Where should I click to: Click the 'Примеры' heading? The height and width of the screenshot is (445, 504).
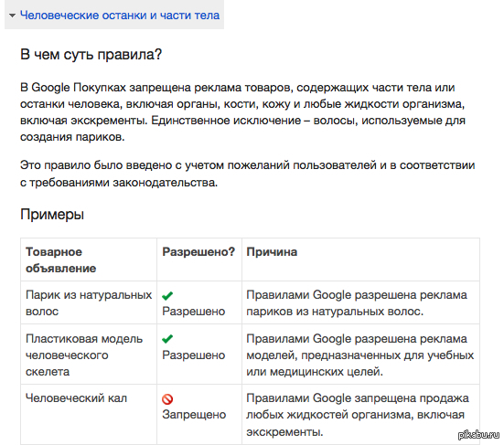pyautogui.click(x=52, y=214)
